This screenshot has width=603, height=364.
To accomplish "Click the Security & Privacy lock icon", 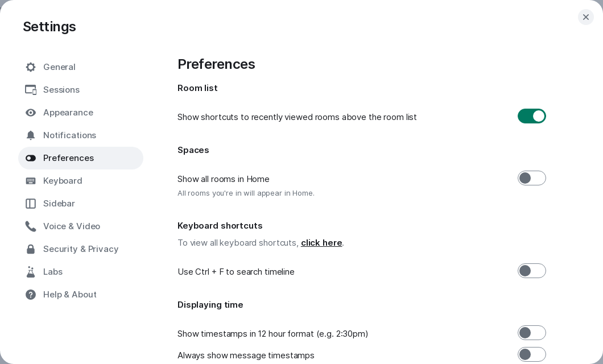I will click(31, 249).
